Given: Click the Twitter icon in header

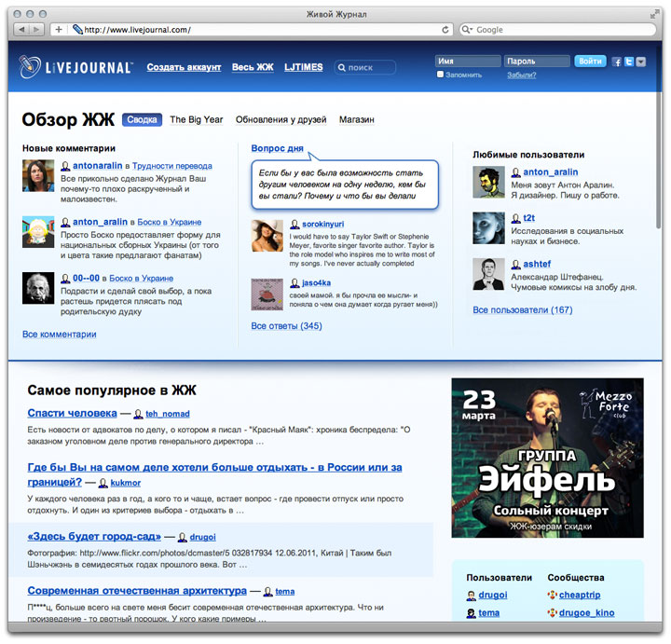Looking at the screenshot, I should (x=629, y=62).
